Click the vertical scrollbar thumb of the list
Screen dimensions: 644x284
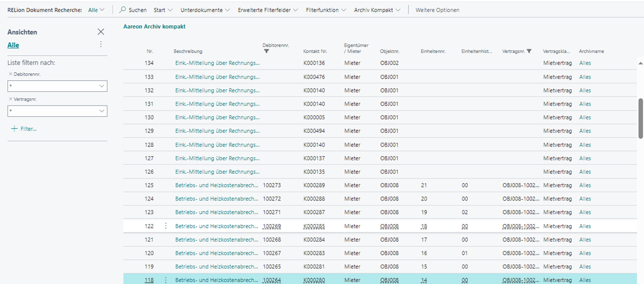pyautogui.click(x=640, y=118)
